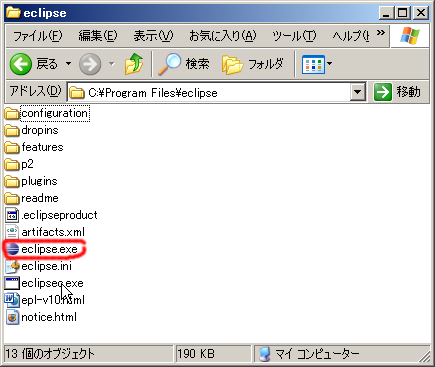Screen dimensions: 435x367
Task: Select the epl-v10.html file icon
Action: point(12,300)
